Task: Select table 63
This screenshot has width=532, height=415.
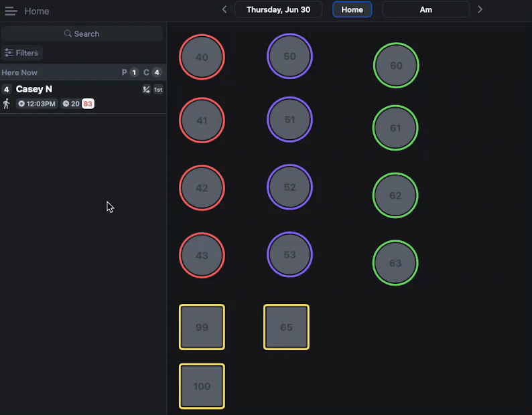Action: pyautogui.click(x=395, y=263)
